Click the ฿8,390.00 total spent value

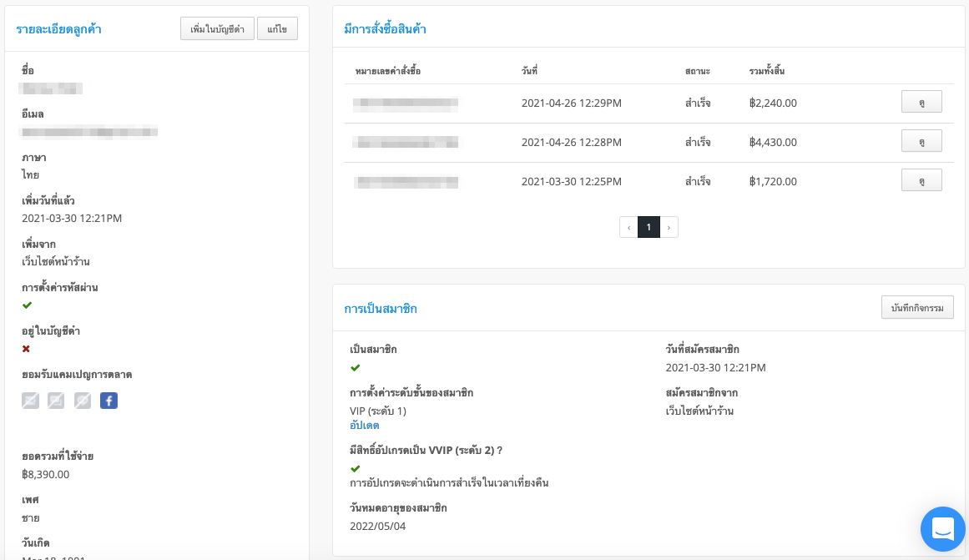[x=46, y=475]
